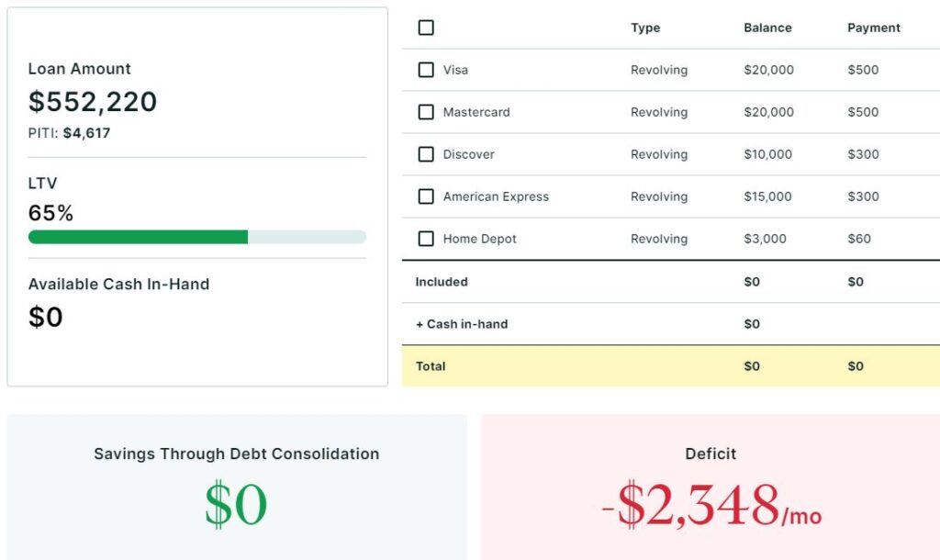Click the Available Cash In-Hand $0 value
Screen dimensions: 940x560
(46, 317)
